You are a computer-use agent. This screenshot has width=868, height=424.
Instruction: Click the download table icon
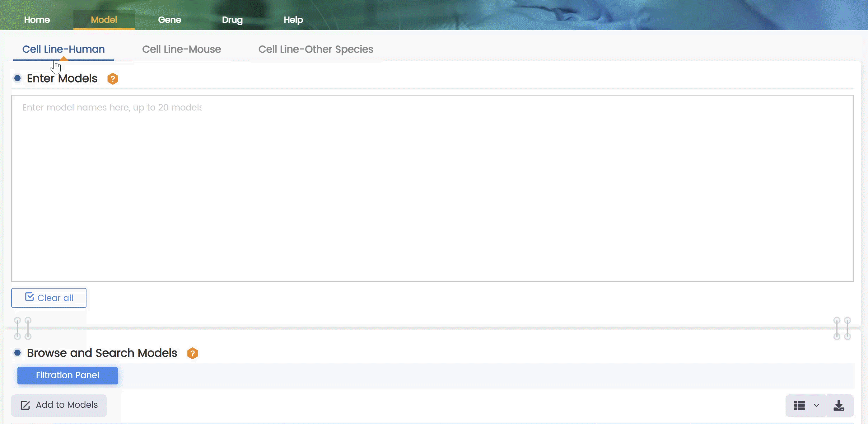point(839,405)
